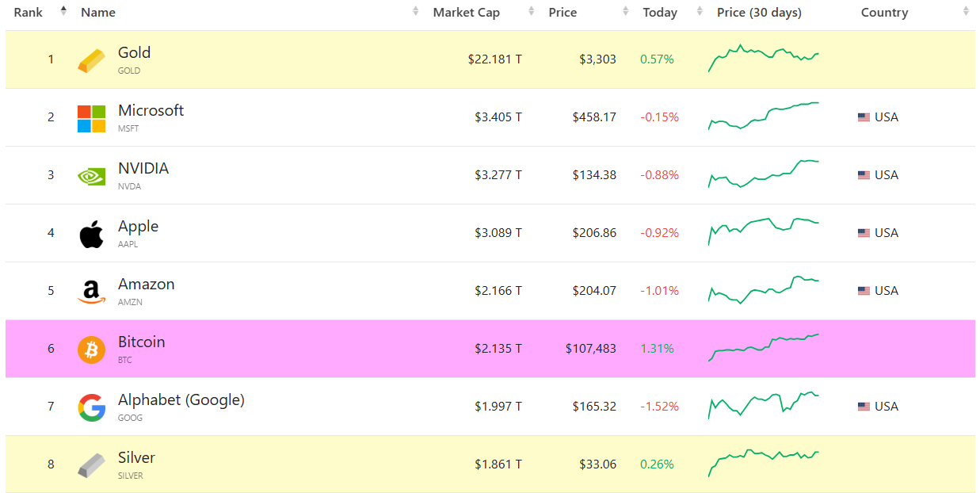The image size is (980, 493).
Task: Select Apple market cap $3.089 T
Action: tap(498, 233)
